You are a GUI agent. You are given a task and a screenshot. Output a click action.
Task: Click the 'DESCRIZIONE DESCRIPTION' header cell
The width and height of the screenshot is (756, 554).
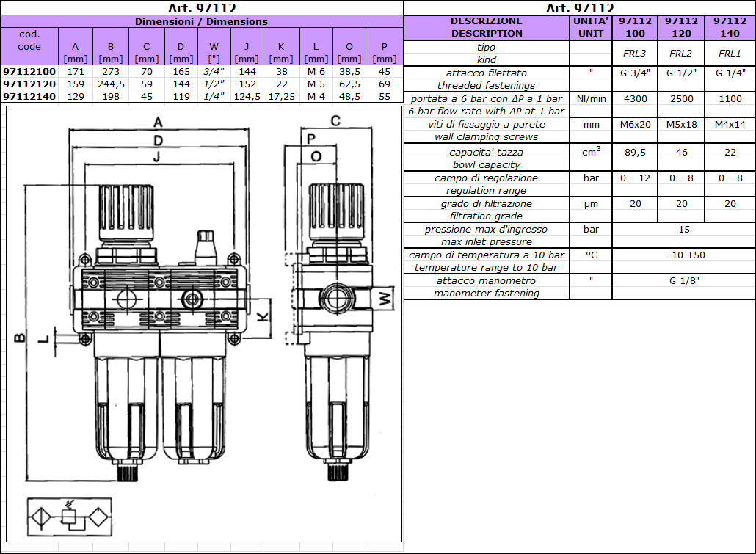tap(487, 27)
